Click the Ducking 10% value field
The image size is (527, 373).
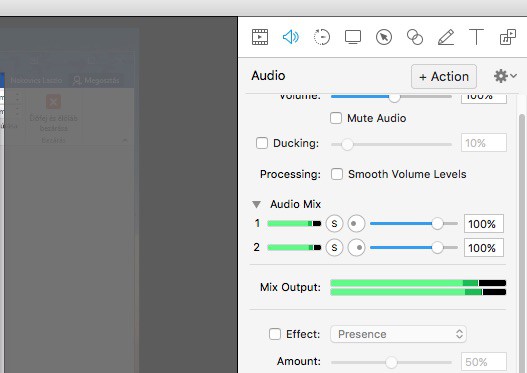pyautogui.click(x=484, y=143)
